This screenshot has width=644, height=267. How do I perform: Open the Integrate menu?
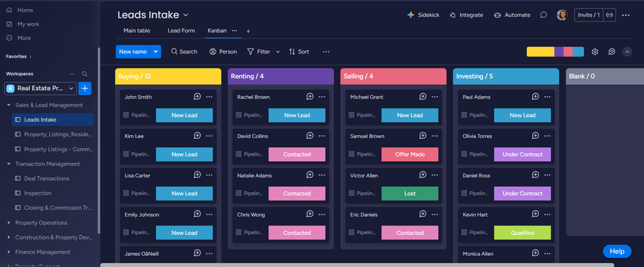pos(466,14)
